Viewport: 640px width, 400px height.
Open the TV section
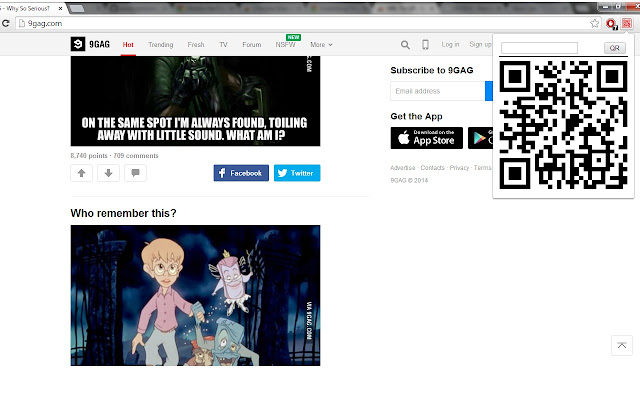(x=223, y=44)
